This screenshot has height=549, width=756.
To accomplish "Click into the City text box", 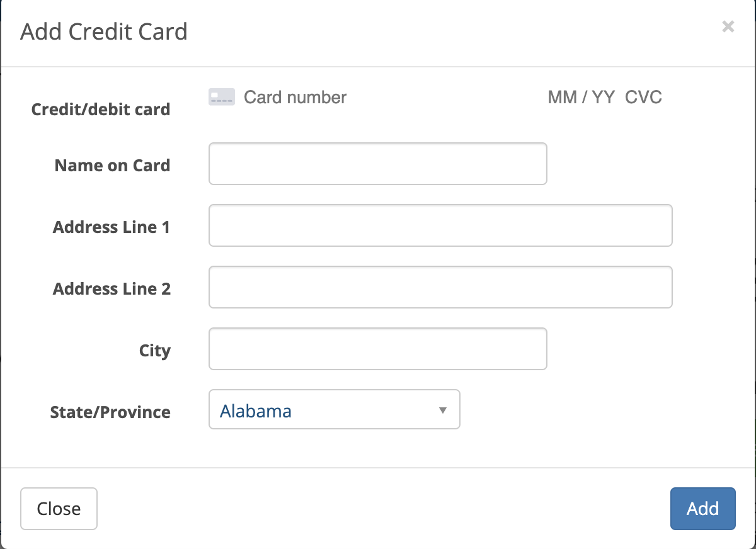I will tap(377, 349).
